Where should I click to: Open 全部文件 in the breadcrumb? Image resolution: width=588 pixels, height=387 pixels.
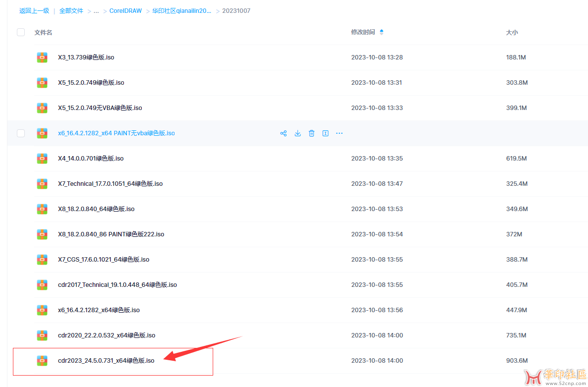click(71, 11)
